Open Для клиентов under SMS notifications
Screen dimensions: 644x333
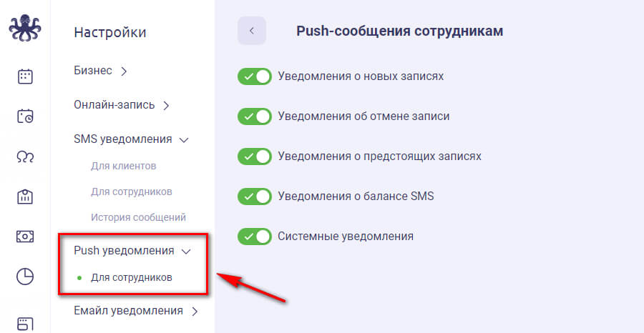(124, 166)
